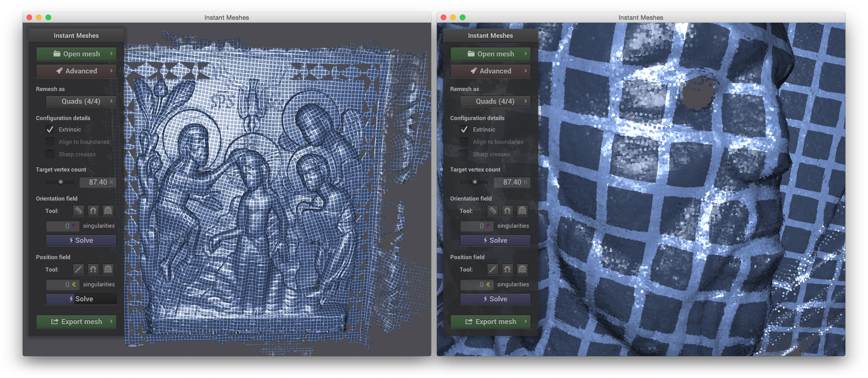Click Instant Meshes panel header in right window
The width and height of the screenshot is (868, 378).
coord(490,36)
